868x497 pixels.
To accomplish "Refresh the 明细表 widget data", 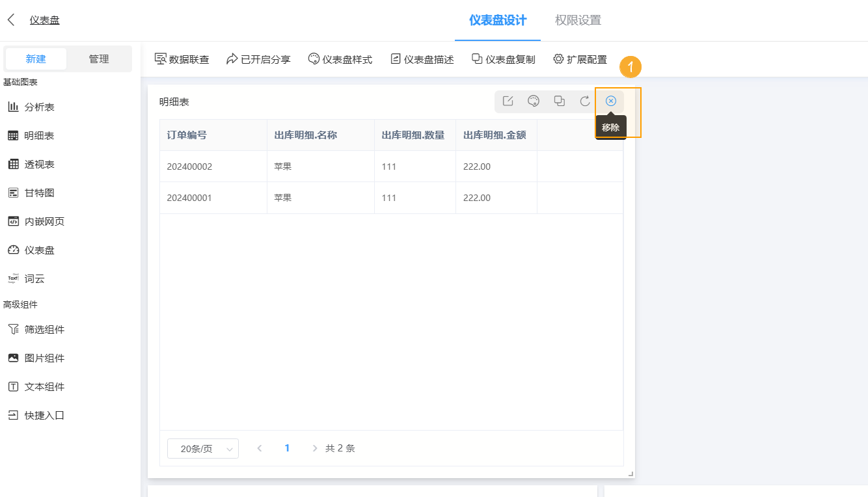I will [584, 101].
